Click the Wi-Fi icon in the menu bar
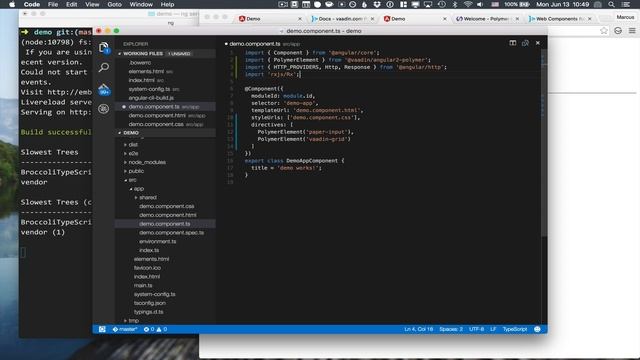 [x=468, y=4]
